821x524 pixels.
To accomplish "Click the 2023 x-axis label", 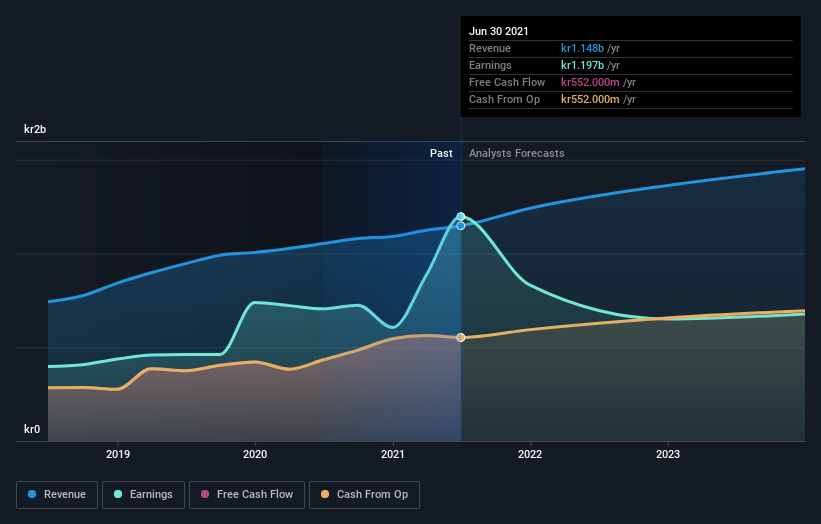I will click(668, 454).
